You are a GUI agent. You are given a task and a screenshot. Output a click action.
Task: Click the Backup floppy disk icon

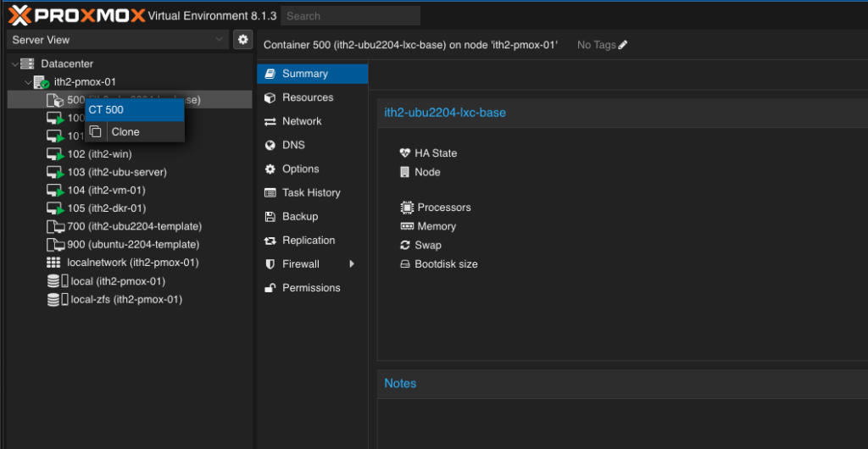[270, 217]
